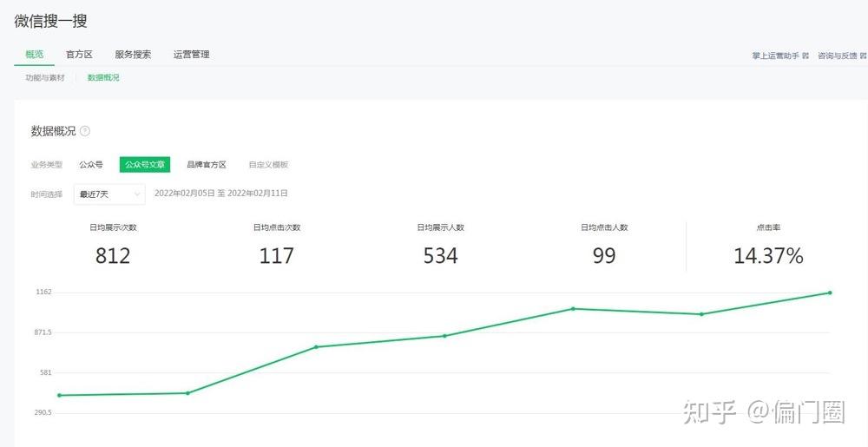The width and height of the screenshot is (868, 447).
Task: Open the 咨询与反馈 link
Action: click(x=838, y=56)
